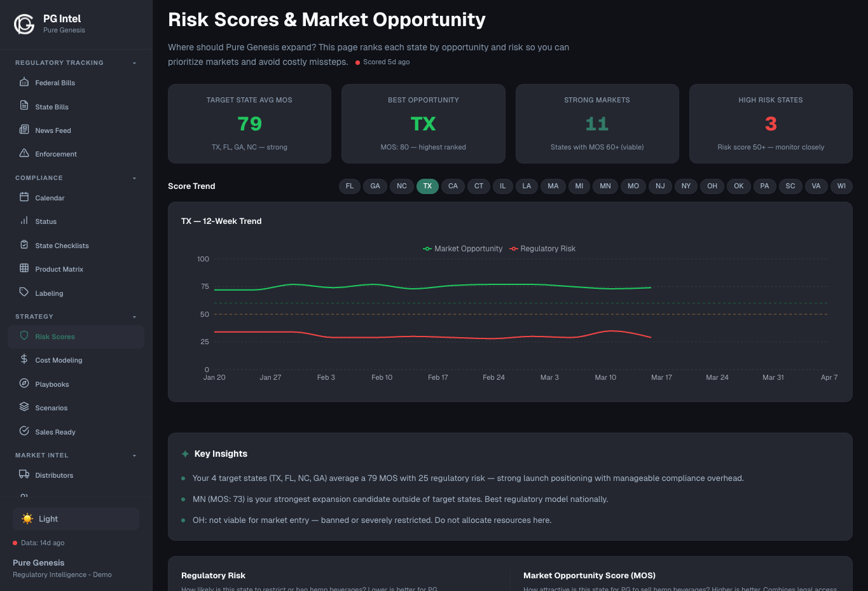
Task: Switch to Light theme
Action: [75, 518]
